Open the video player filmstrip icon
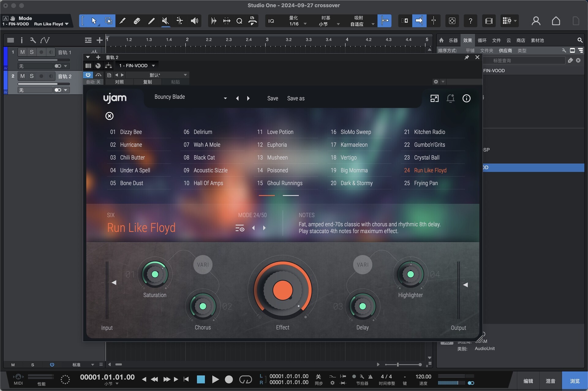The height and width of the screenshot is (391, 588). 489,21
